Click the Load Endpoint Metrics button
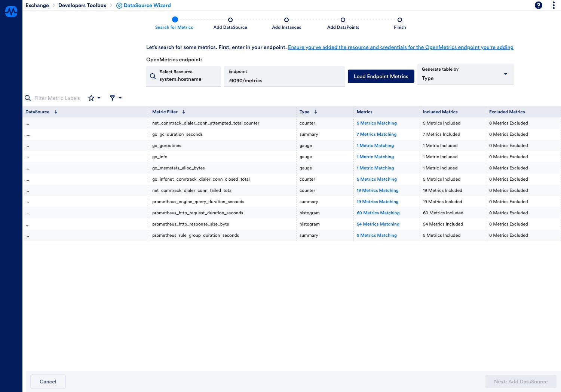The height and width of the screenshot is (392, 561). click(381, 76)
